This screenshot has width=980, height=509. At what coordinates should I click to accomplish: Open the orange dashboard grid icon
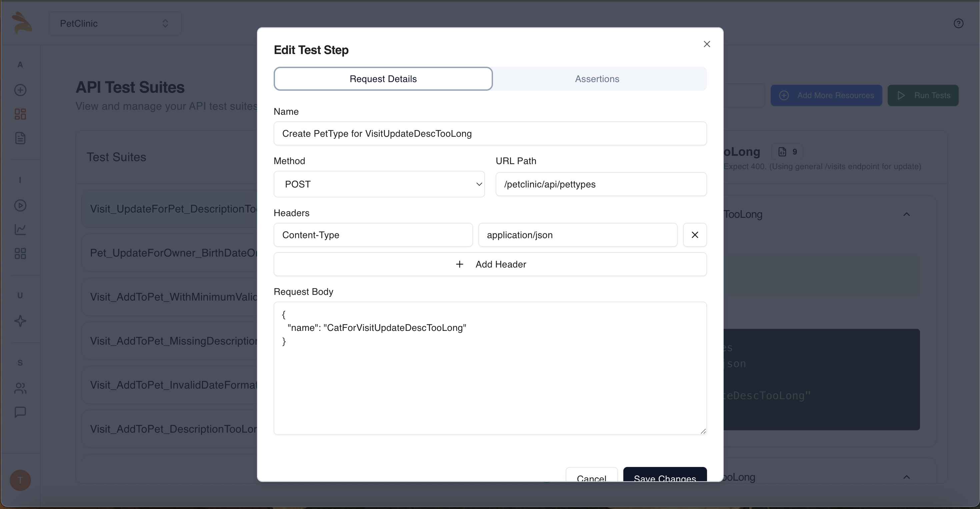click(x=20, y=114)
